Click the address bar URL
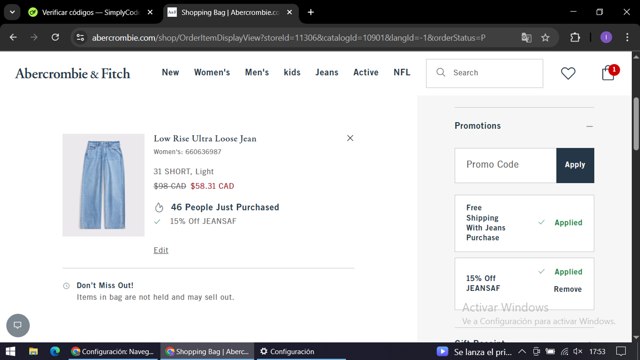 tap(288, 38)
